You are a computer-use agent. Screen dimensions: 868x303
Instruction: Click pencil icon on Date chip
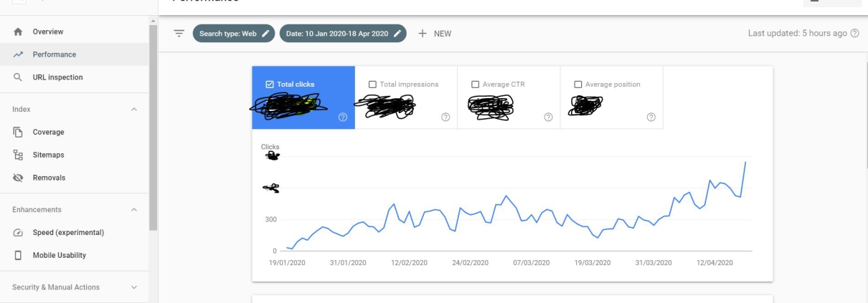point(397,34)
